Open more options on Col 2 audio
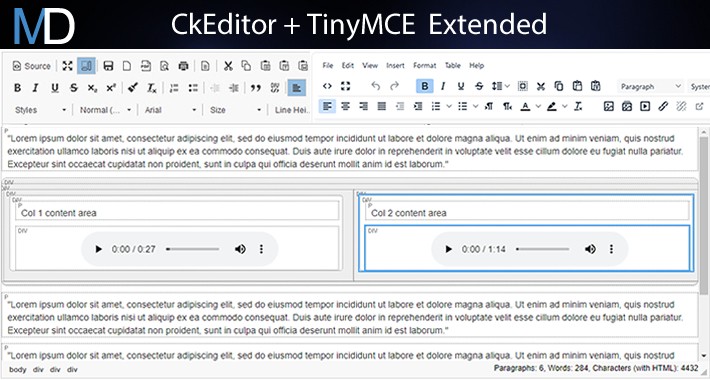This screenshot has width=710, height=380. (611, 249)
